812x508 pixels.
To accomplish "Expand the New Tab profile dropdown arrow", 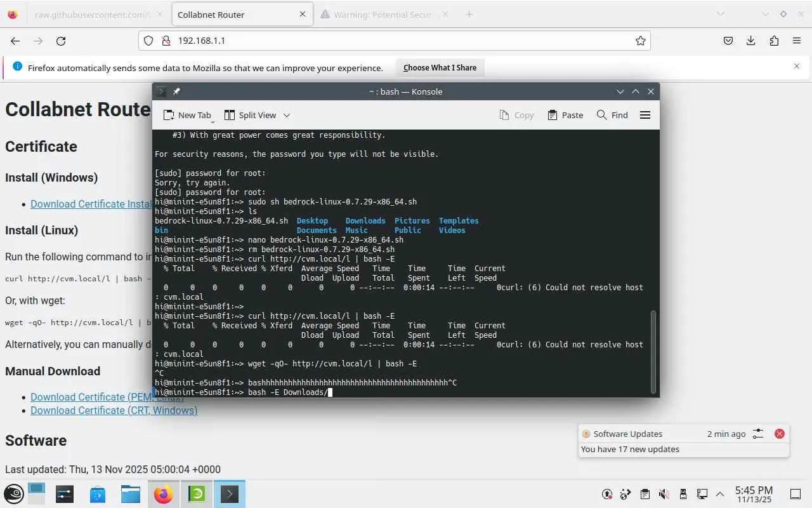I will pyautogui.click(x=213, y=120).
